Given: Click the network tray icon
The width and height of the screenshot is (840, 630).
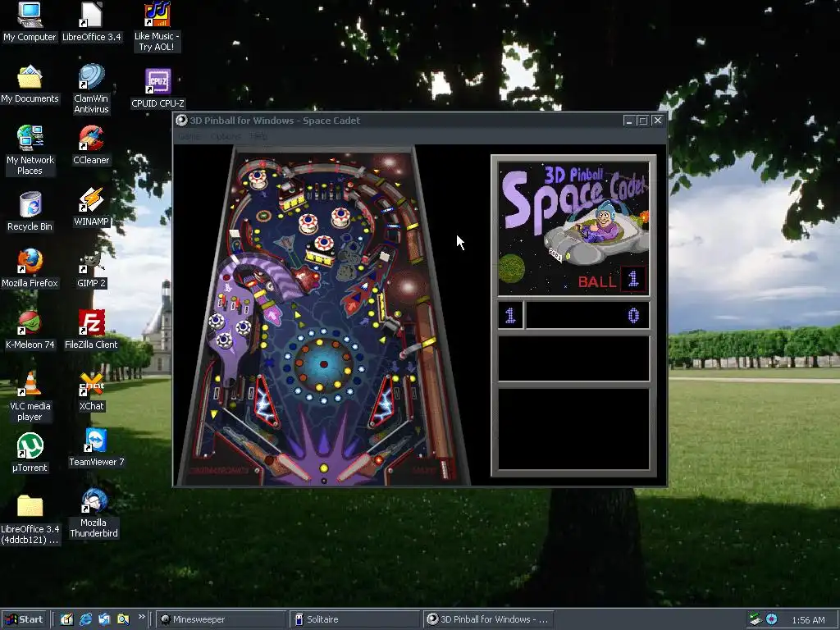Looking at the screenshot, I should pos(756,619).
